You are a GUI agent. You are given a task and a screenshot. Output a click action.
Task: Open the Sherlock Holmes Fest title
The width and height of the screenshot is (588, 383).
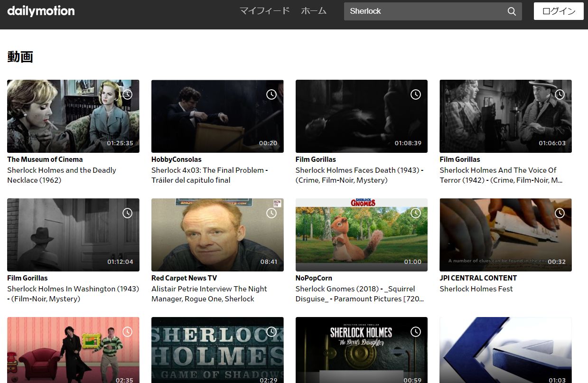click(476, 289)
